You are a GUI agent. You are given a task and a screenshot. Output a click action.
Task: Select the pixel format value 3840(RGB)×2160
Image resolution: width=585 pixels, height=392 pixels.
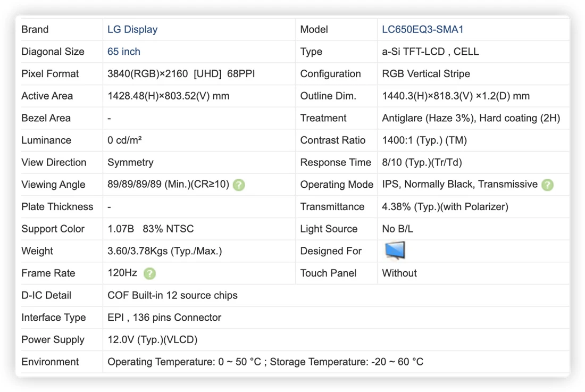(147, 74)
